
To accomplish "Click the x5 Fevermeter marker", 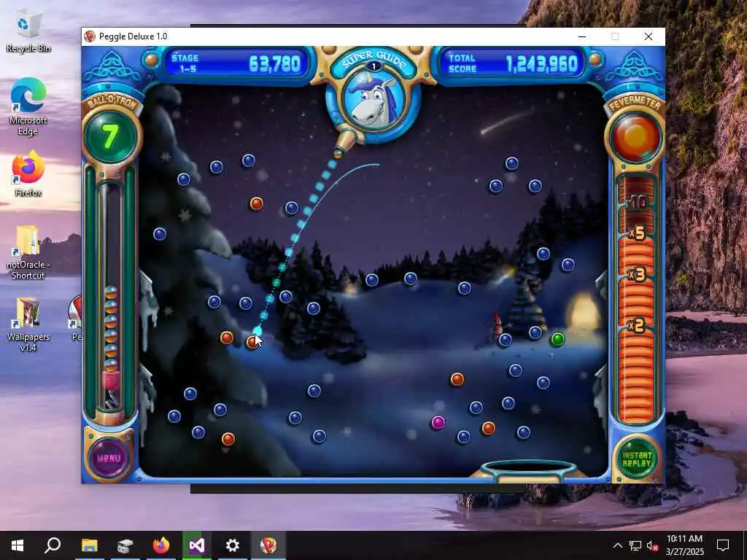I will (638, 233).
